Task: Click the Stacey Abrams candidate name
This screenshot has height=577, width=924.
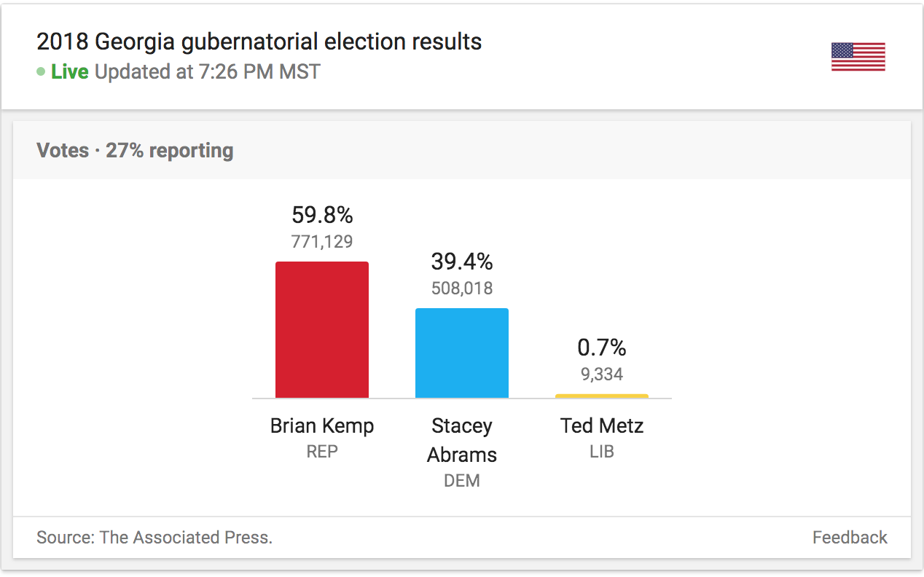Action: (462, 440)
